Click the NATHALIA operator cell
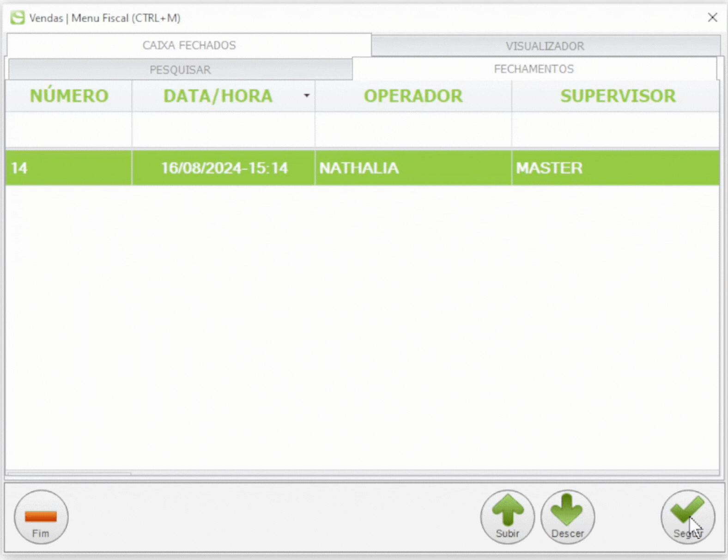 click(x=413, y=168)
